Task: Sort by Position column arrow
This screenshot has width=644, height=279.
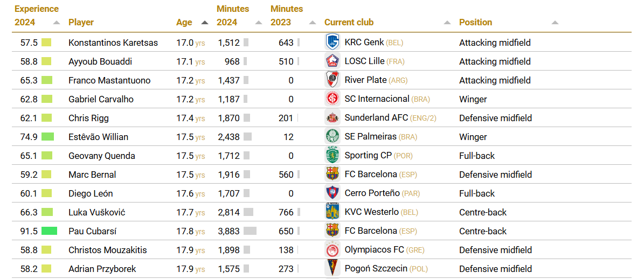Action: coord(555,23)
